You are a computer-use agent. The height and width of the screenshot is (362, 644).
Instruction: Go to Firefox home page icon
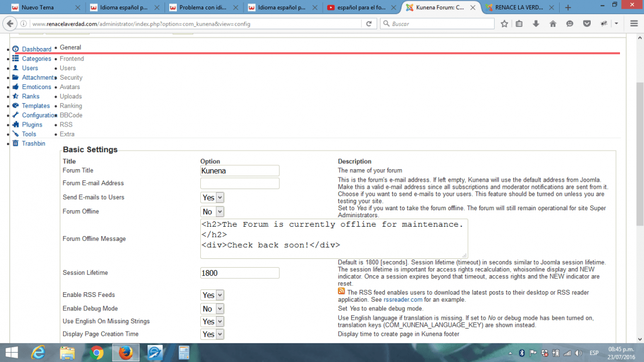(553, 24)
